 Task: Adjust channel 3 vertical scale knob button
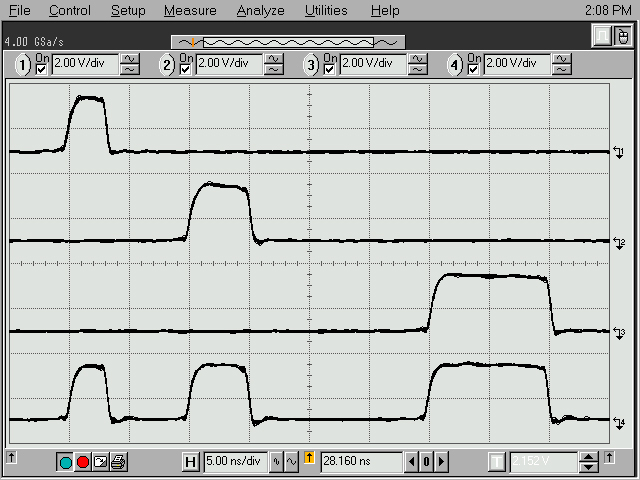pyautogui.click(x=418, y=65)
